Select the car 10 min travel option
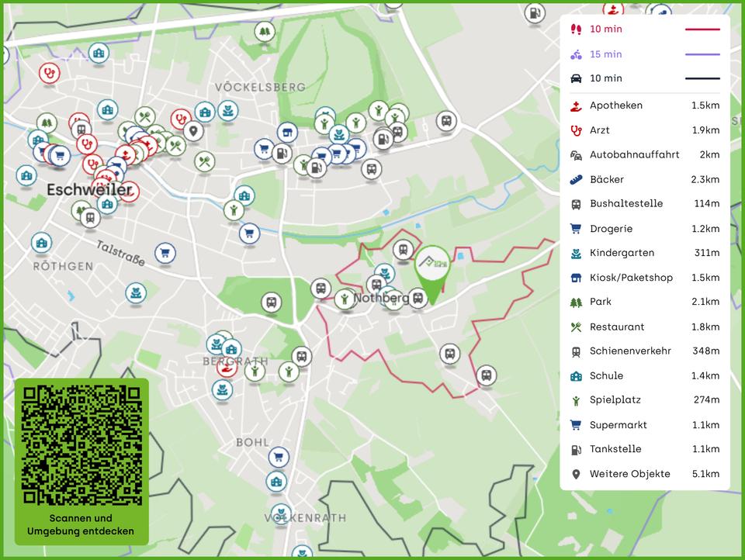The width and height of the screenshot is (745, 560). 605,78
